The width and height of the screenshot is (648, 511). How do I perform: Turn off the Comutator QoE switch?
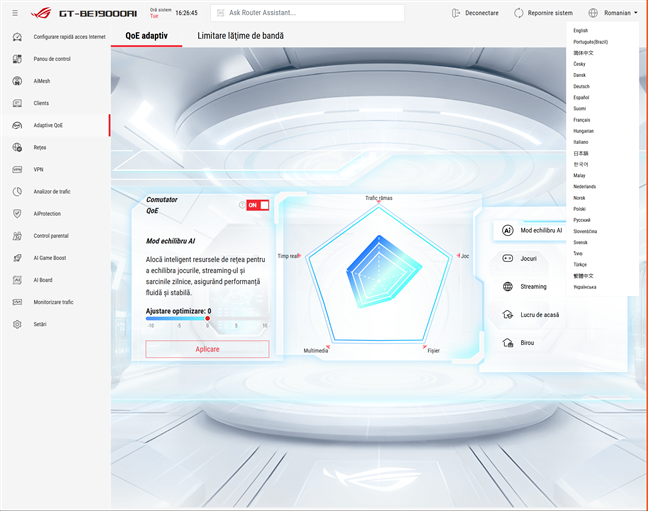(x=257, y=205)
